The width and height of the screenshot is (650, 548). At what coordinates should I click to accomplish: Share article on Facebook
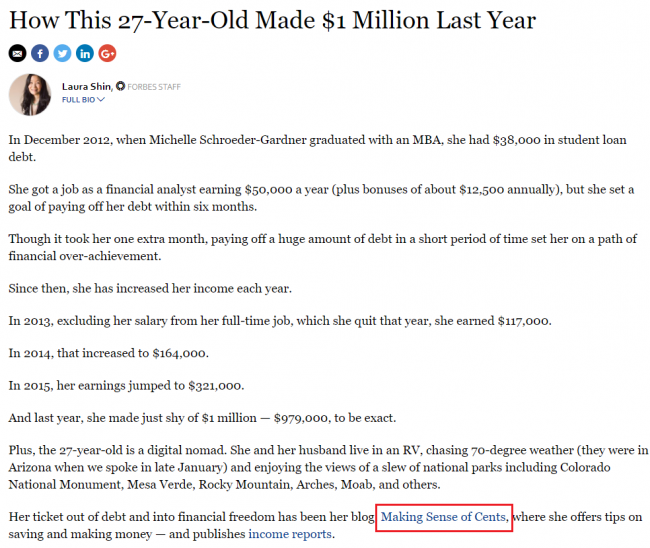click(39, 53)
